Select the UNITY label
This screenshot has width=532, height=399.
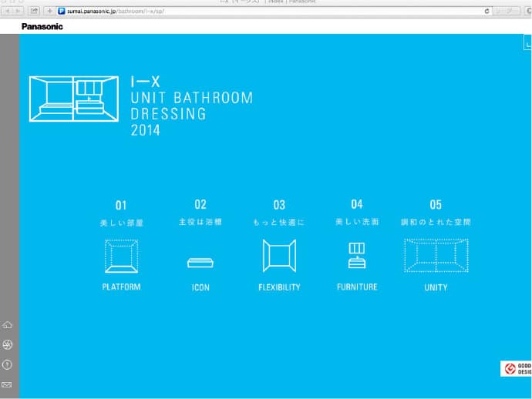pyautogui.click(x=436, y=287)
